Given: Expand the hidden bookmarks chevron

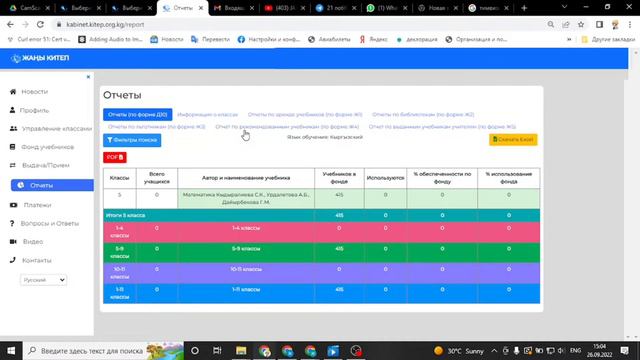Looking at the screenshot, I should pyautogui.click(x=569, y=40).
